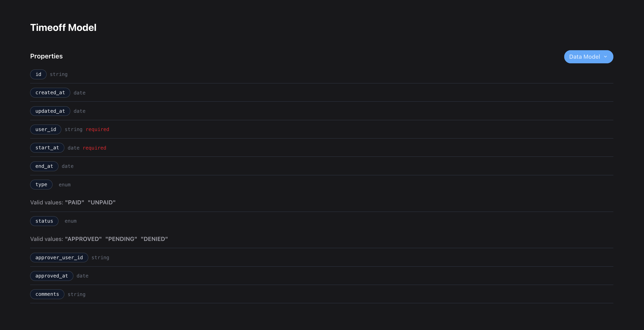
Task: Click the comments property badge
Action: pyautogui.click(x=47, y=294)
